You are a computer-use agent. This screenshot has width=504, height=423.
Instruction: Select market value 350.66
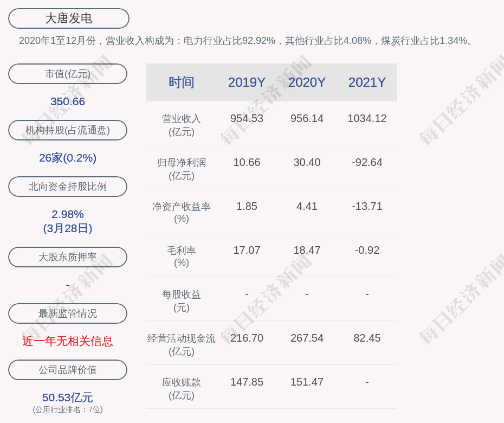(x=68, y=101)
